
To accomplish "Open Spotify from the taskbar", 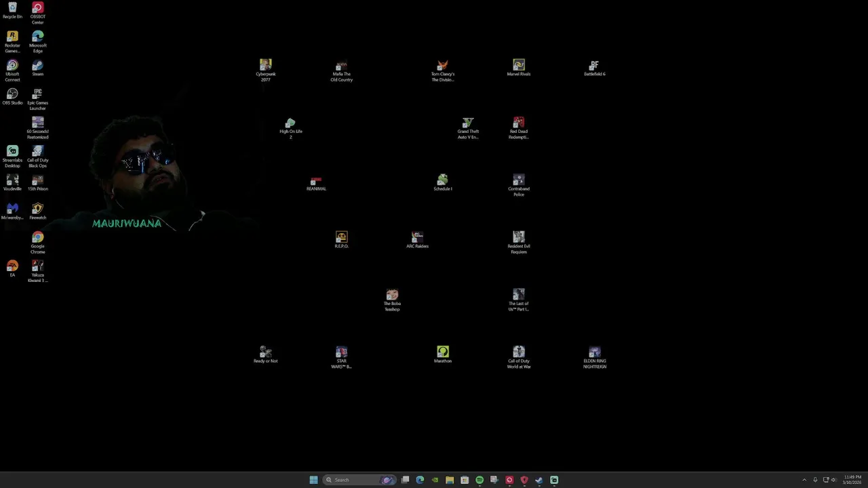I will 479,480.
